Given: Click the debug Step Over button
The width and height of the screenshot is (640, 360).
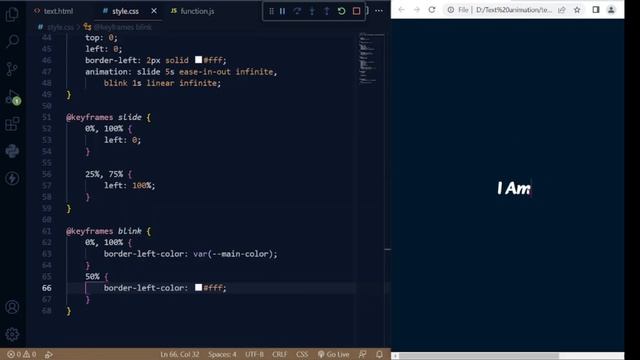Looking at the screenshot, I should tap(298, 11).
